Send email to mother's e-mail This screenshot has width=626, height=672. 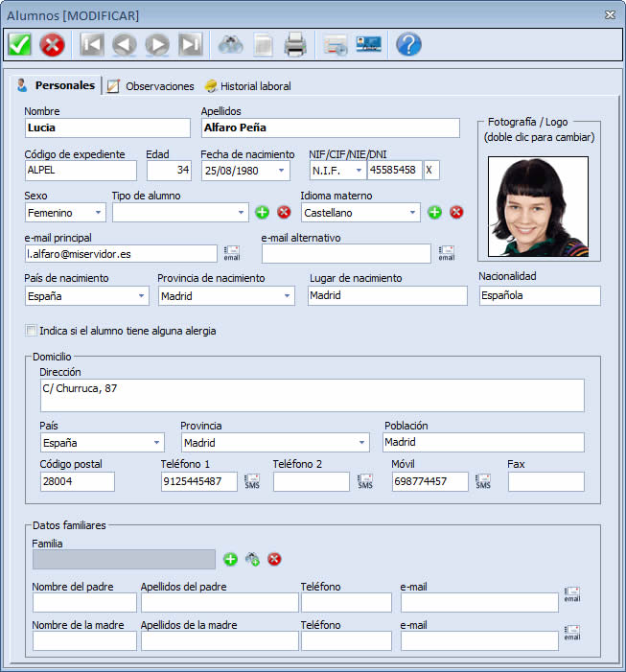pos(572,633)
